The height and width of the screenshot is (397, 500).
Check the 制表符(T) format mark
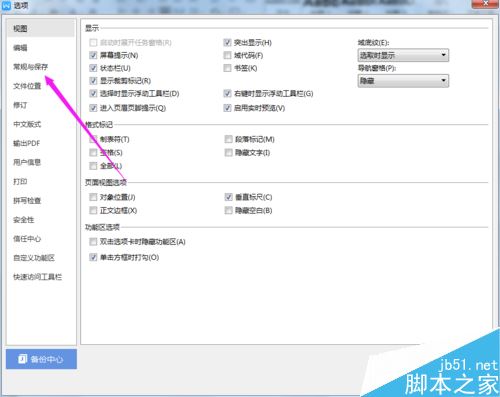tap(93, 139)
